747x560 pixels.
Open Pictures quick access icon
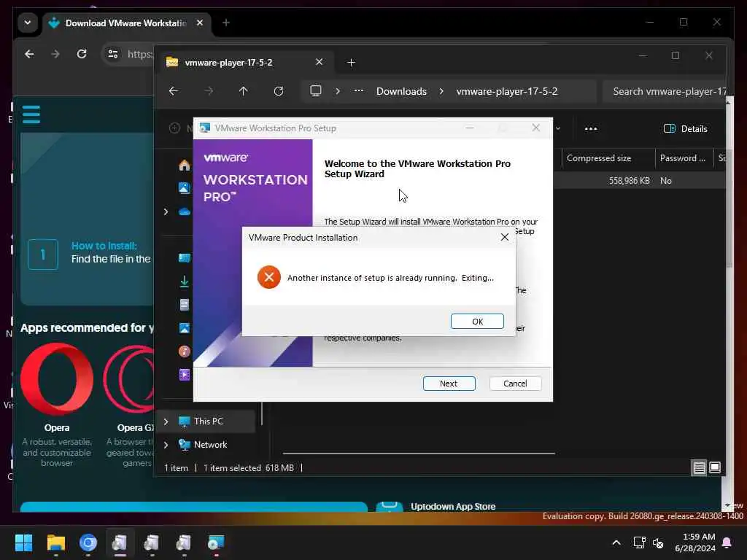185,327
